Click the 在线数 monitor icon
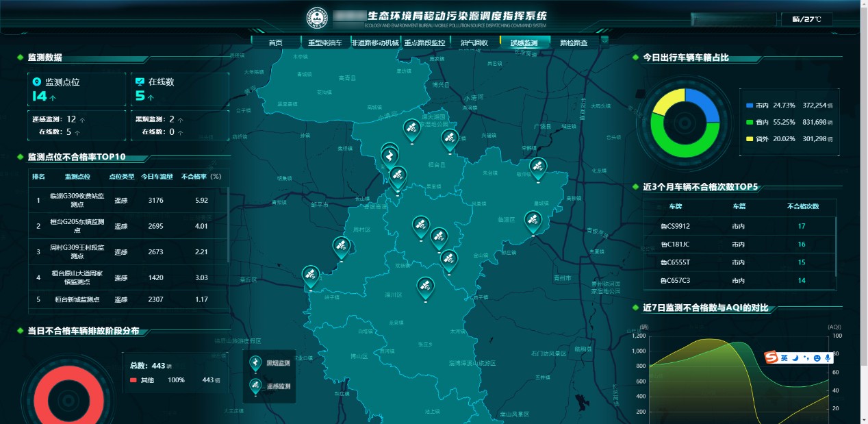The height and width of the screenshot is (424, 868). (x=140, y=82)
